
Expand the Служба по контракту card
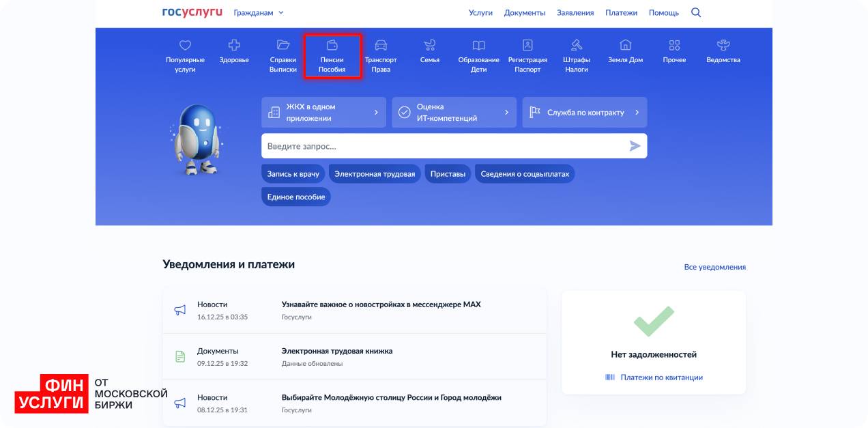(x=585, y=112)
